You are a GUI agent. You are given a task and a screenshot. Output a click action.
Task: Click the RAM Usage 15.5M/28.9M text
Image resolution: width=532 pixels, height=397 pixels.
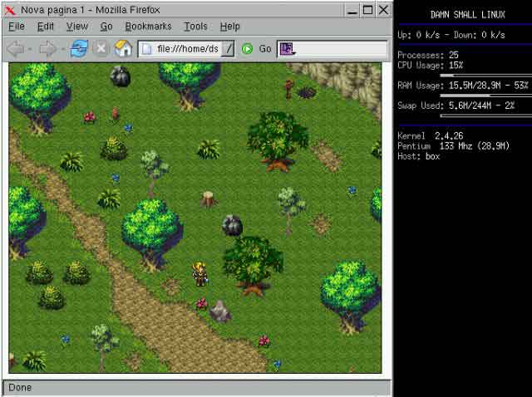tap(462, 86)
